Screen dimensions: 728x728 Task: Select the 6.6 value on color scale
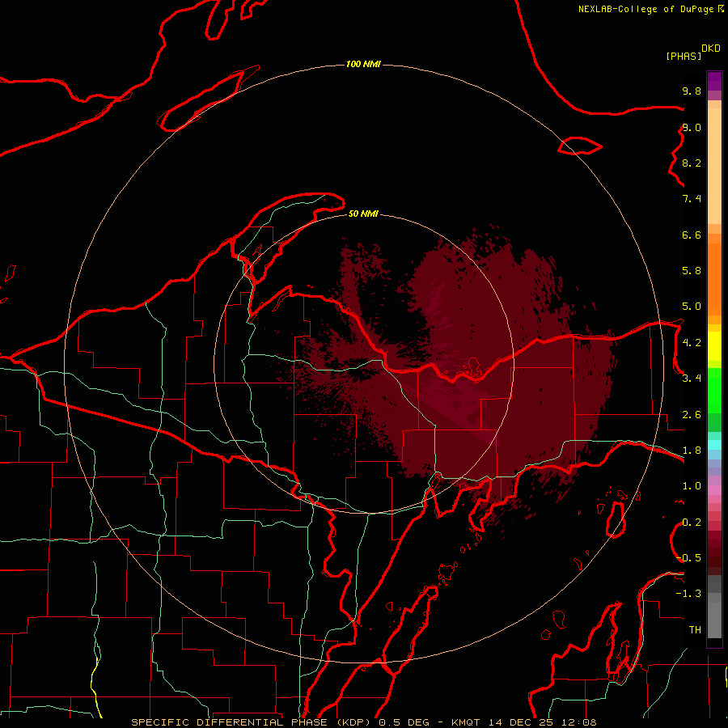tap(692, 235)
